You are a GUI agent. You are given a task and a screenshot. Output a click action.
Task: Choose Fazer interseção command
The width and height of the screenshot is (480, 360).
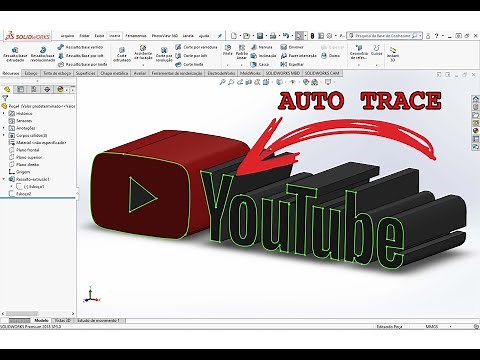tap(299, 56)
